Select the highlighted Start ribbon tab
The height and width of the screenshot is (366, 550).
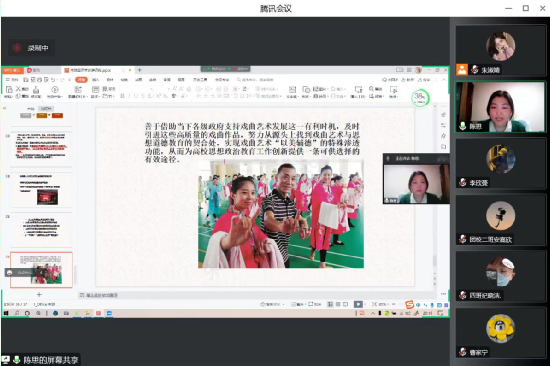click(x=81, y=80)
